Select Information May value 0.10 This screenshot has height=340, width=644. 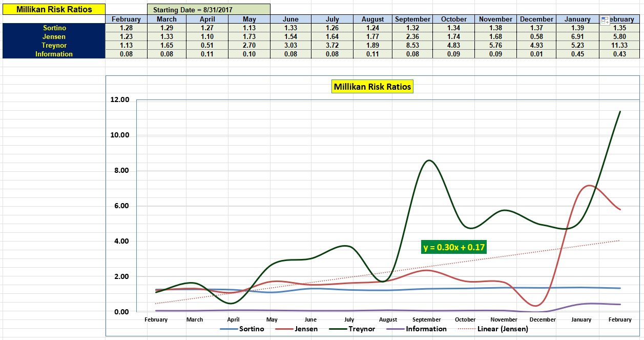point(250,54)
